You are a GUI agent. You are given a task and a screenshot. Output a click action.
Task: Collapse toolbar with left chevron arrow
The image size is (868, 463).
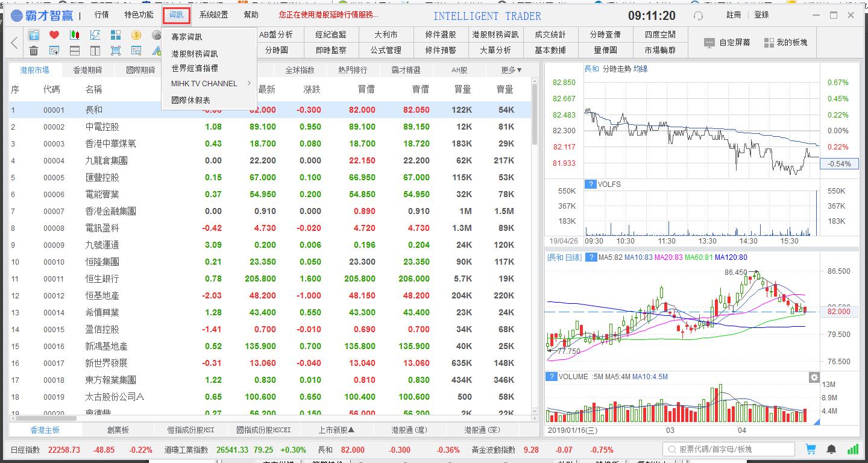(x=14, y=43)
